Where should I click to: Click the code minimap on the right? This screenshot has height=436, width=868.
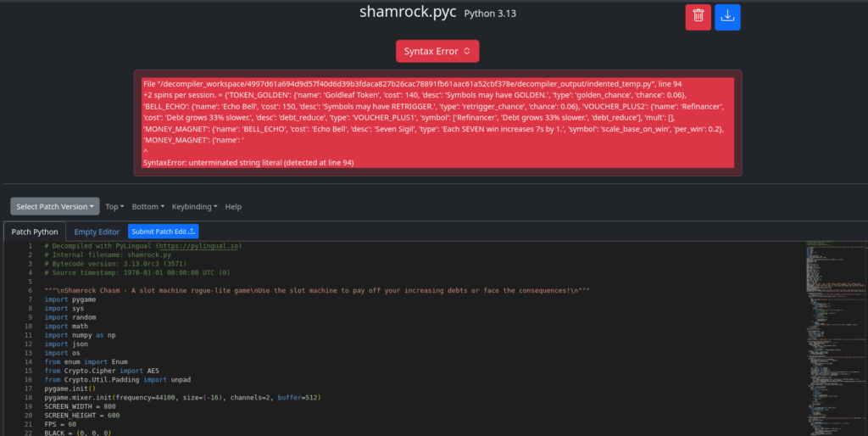click(x=835, y=331)
